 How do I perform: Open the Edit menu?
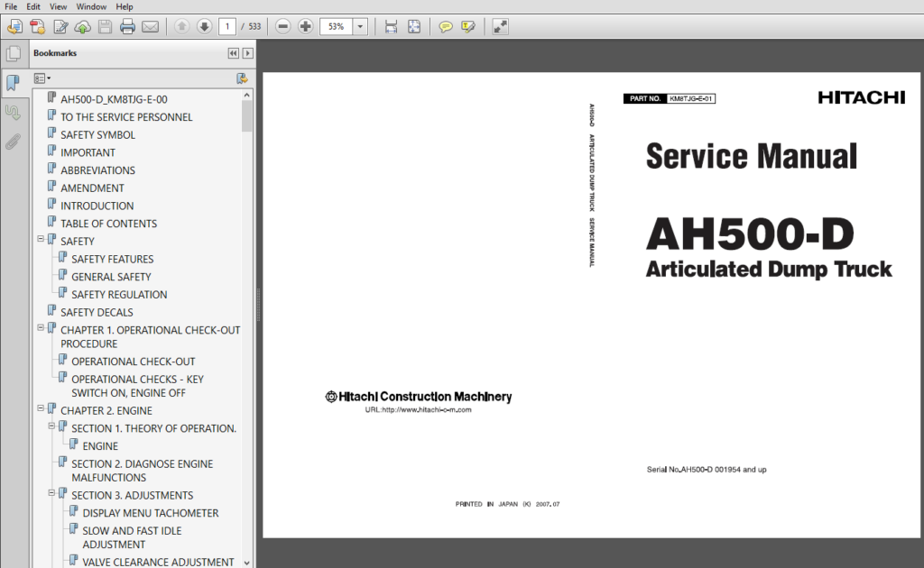pos(33,6)
